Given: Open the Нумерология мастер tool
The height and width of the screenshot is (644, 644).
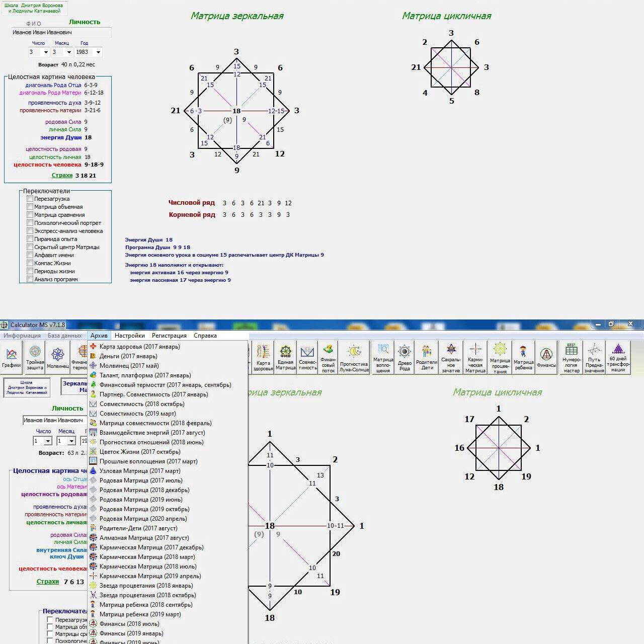Looking at the screenshot, I should click(571, 357).
